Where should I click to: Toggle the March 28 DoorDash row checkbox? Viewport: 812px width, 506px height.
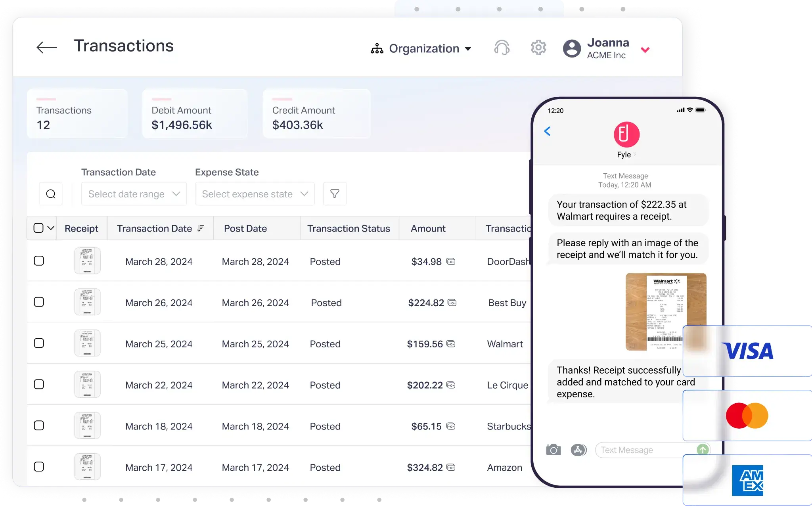coord(39,261)
